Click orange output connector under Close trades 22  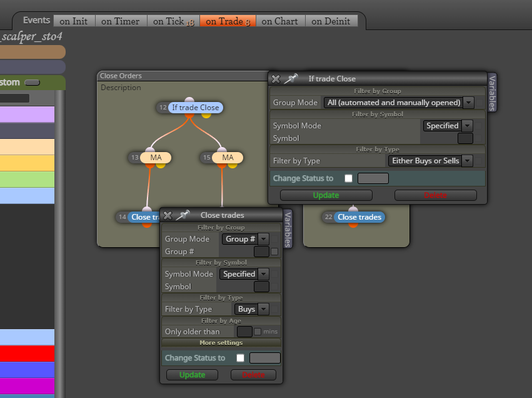353,225
